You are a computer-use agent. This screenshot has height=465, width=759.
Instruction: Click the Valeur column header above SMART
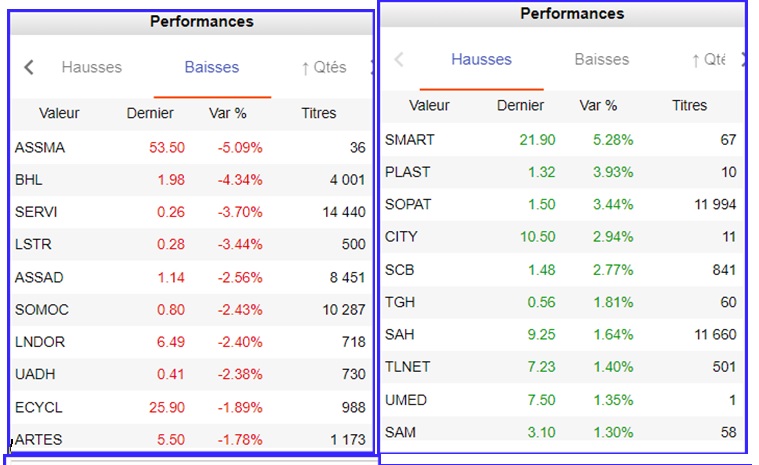[x=430, y=106]
